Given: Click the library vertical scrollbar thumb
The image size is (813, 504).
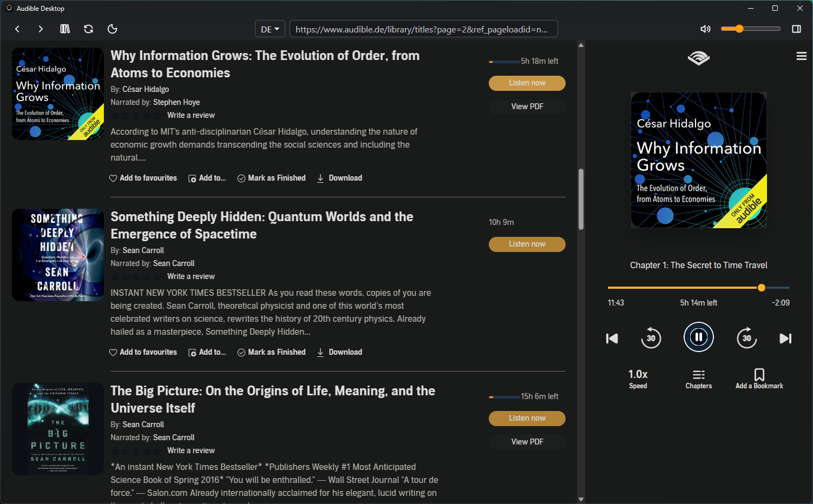Looking at the screenshot, I should coord(581,200).
